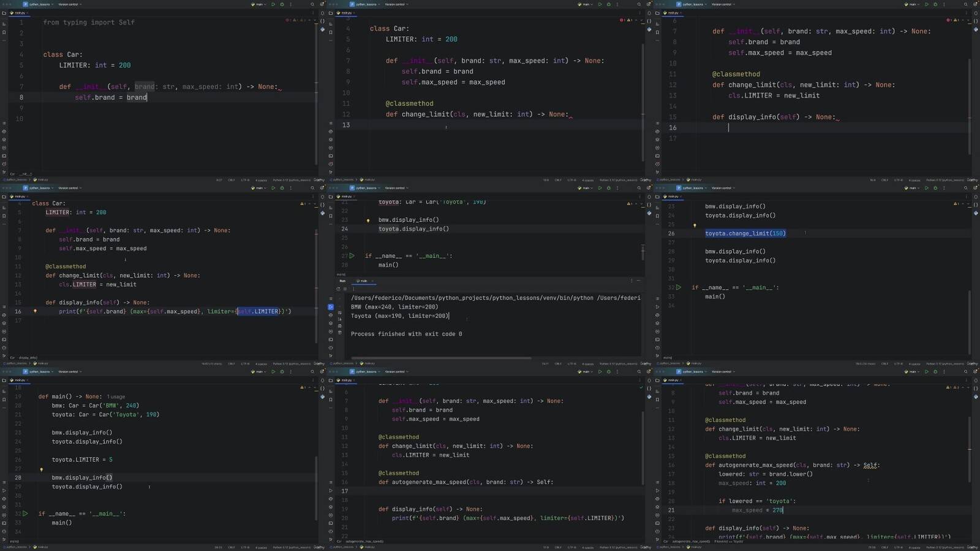Click Bookmarks icon in the bottom-left panel sidebar

coord(4,399)
